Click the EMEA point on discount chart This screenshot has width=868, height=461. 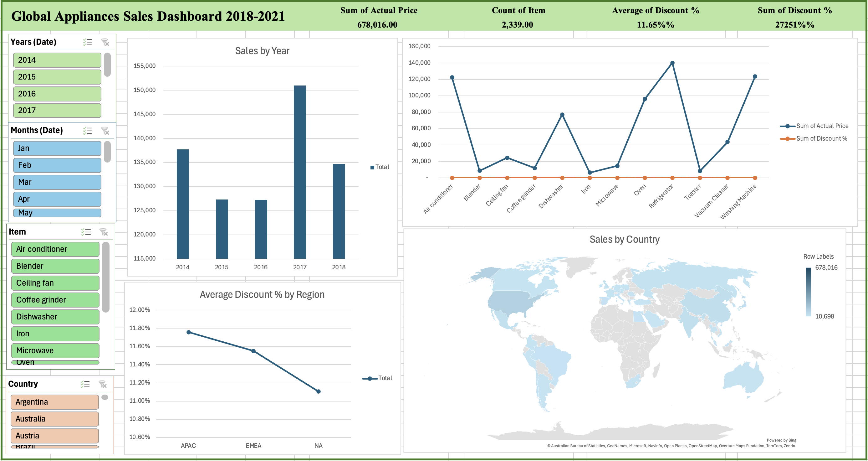point(253,351)
